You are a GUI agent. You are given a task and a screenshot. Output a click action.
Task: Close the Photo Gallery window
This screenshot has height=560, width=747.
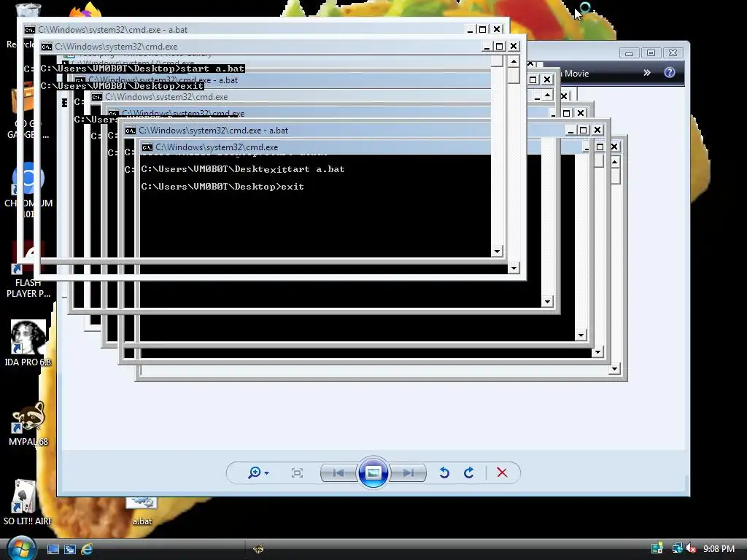(673, 52)
